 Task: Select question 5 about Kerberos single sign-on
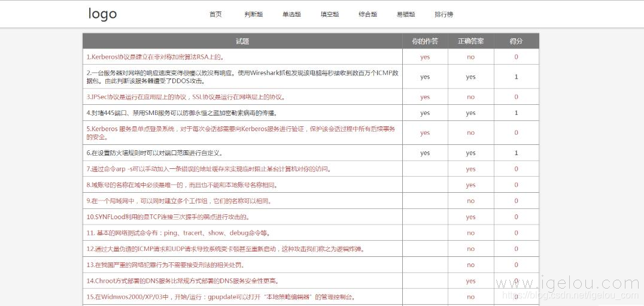(x=241, y=133)
